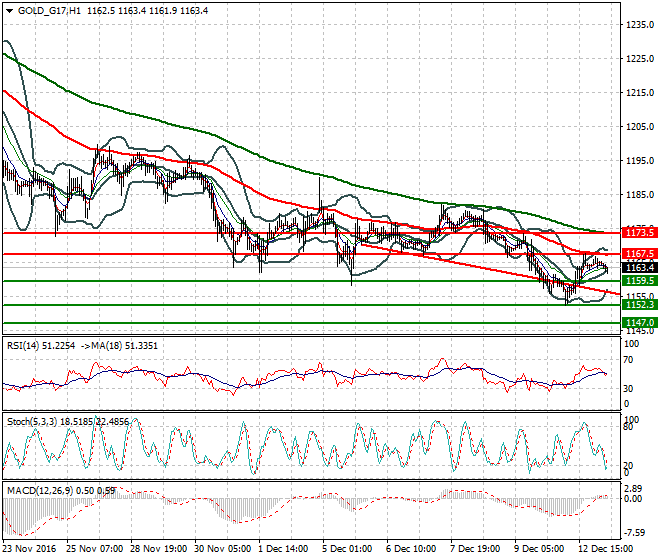Image resolution: width=660 pixels, height=560 pixels.
Task: Click the Stochastic 80 level value
Action: point(628,427)
